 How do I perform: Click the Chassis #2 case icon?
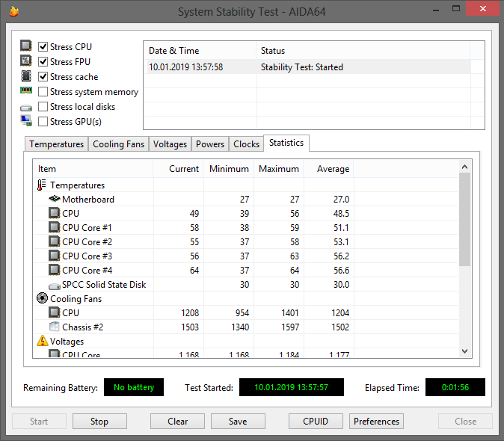(55, 327)
